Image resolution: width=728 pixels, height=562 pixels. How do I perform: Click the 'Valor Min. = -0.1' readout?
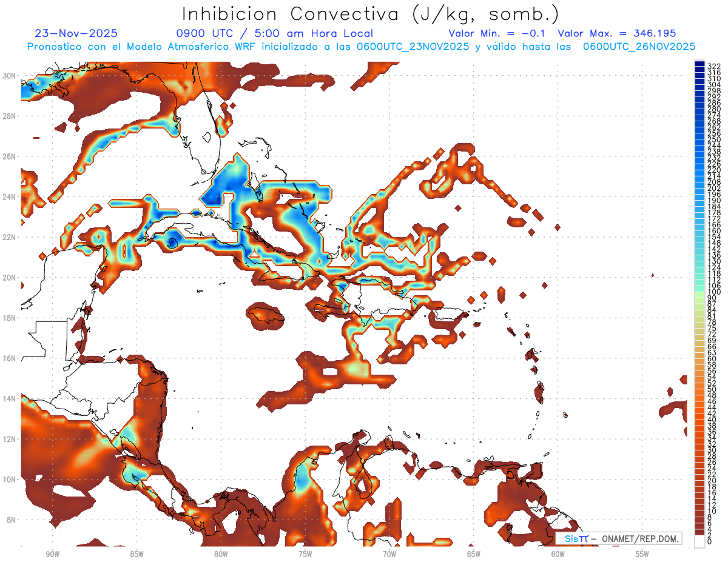click(x=497, y=33)
